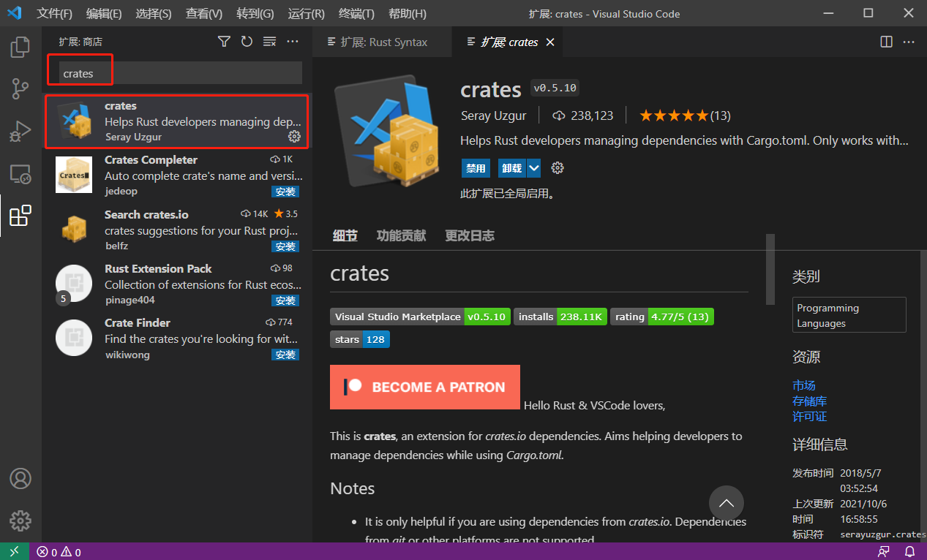The width and height of the screenshot is (927, 560).
Task: Open the Manage gear in activity bar
Action: pyautogui.click(x=20, y=520)
